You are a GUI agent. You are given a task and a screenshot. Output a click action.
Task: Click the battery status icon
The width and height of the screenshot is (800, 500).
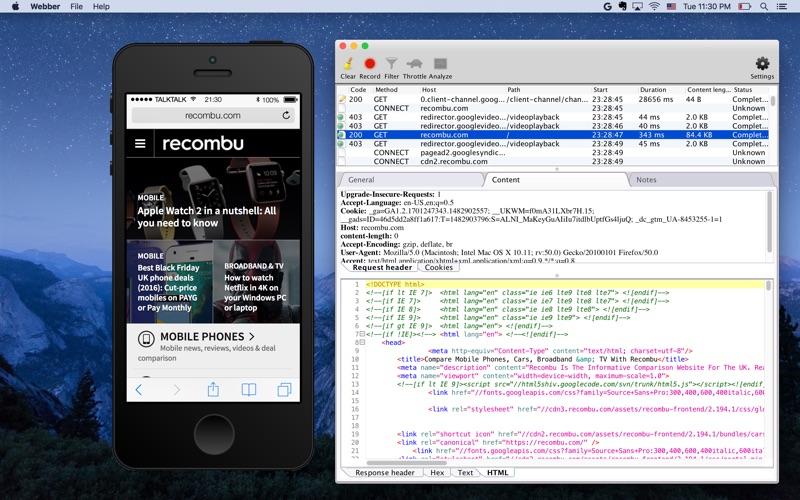pyautogui.click(x=744, y=6)
